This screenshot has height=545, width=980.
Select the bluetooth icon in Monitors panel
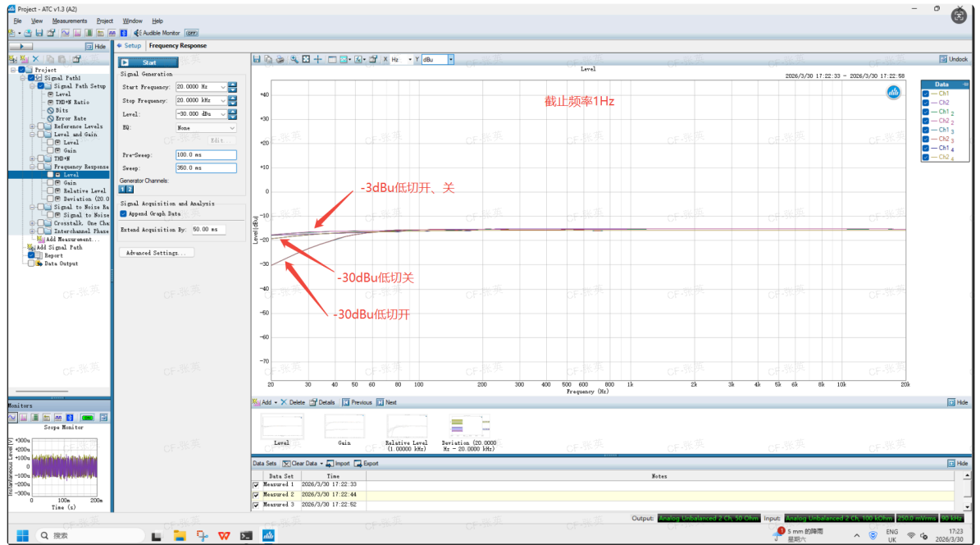coord(70,417)
